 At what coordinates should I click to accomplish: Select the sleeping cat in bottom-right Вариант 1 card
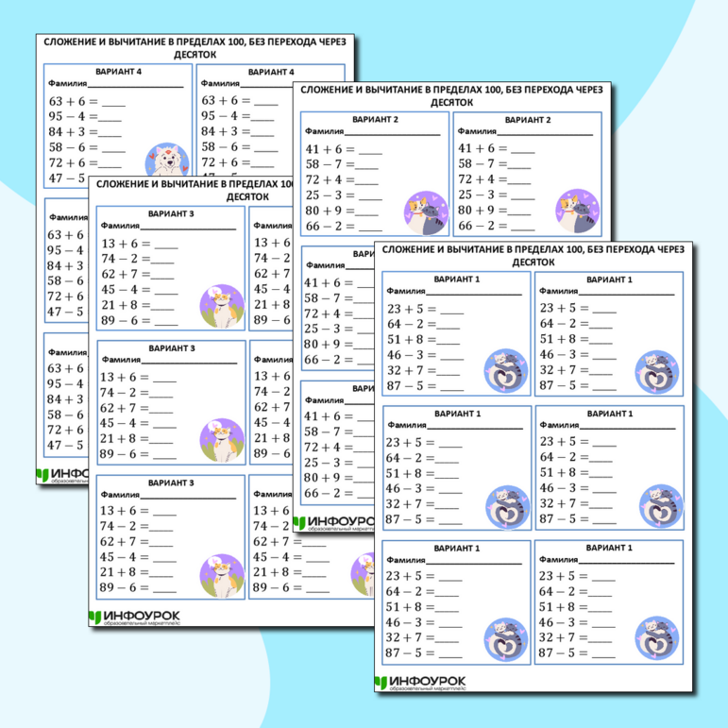[x=657, y=637]
